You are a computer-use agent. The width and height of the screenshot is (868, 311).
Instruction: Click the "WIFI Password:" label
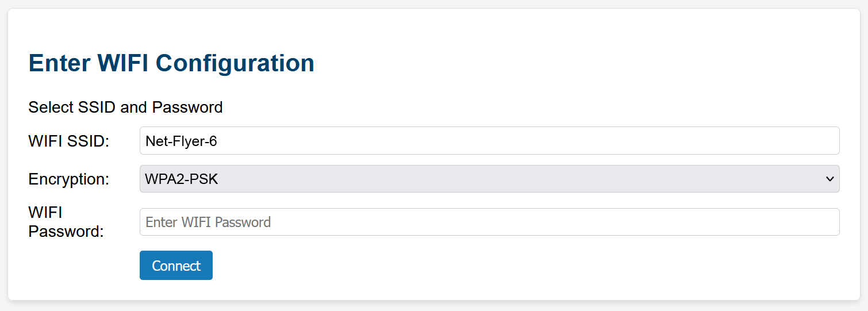pos(66,222)
